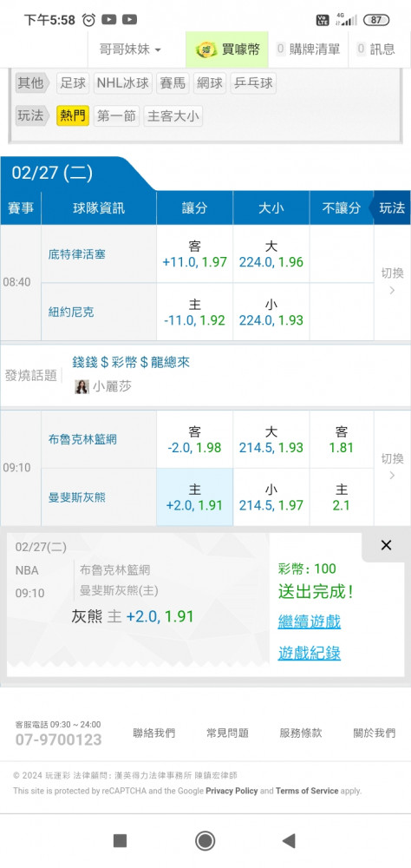Screen dimensions: 411x868
Task: Switch to NHL冰球 sport tab
Action: click(x=123, y=83)
